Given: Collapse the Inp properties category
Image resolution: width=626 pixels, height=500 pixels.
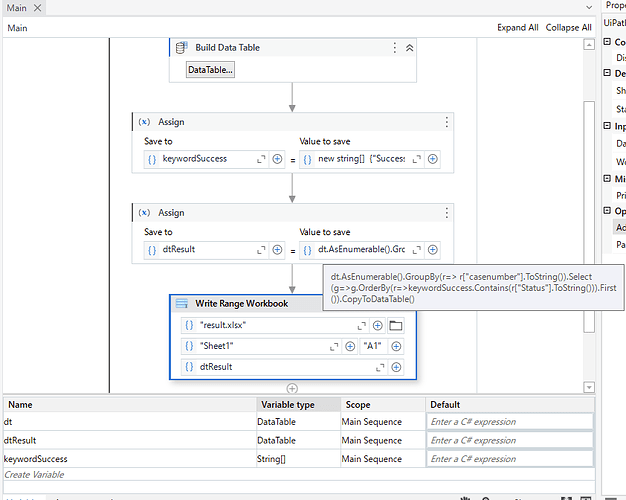Looking at the screenshot, I should 607,126.
